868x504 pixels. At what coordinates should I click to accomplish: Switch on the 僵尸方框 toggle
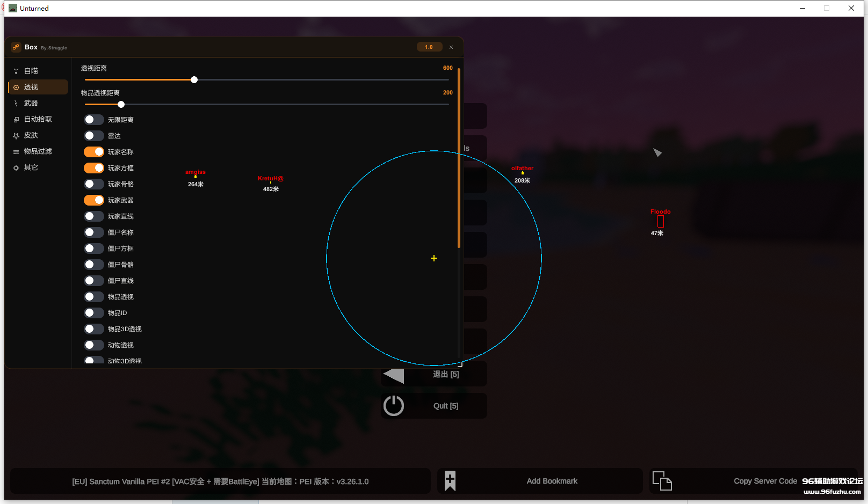click(x=94, y=249)
